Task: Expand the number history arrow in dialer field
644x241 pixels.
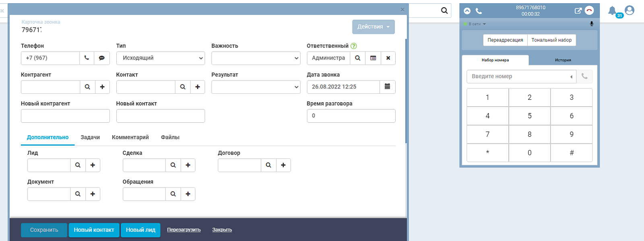Action: pos(571,77)
